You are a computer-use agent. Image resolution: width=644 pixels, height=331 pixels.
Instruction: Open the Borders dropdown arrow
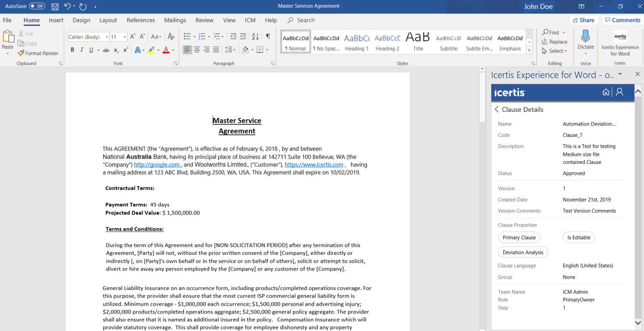[x=267, y=50]
